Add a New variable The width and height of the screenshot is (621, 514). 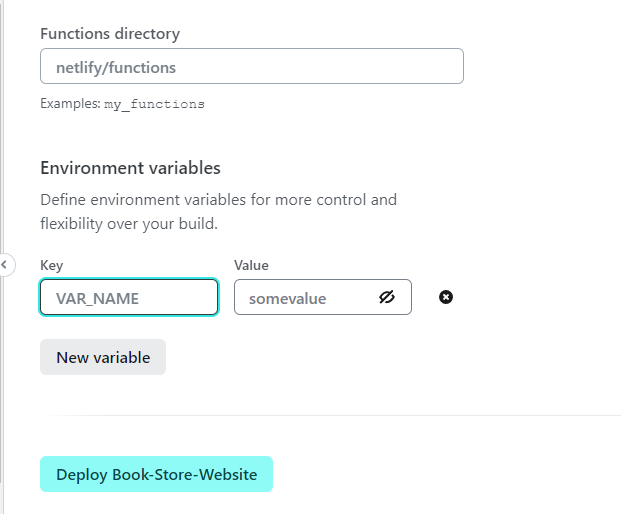click(103, 357)
